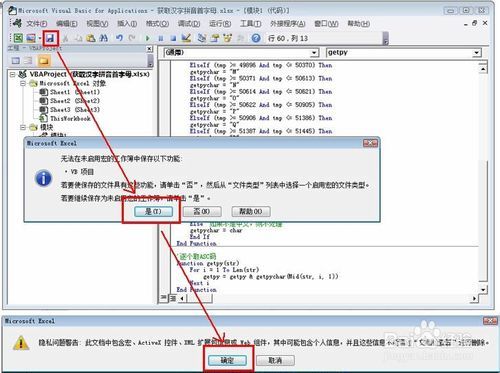Screen dimensions: 500x373
Task: Click the Find binoculars icon
Action: pos(104,38)
